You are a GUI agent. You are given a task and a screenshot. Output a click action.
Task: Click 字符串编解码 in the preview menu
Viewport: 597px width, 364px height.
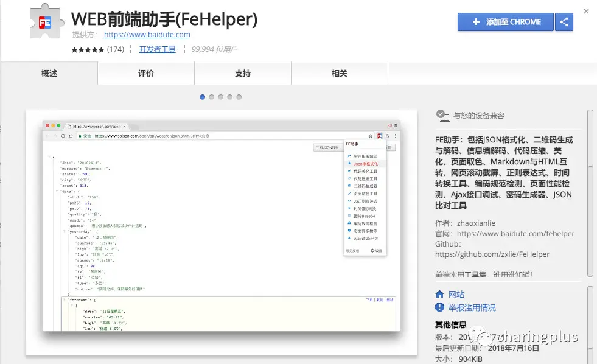365,156
